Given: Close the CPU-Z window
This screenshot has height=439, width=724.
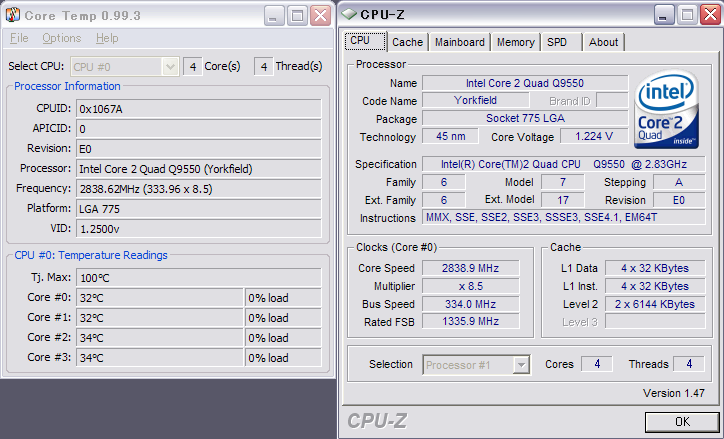Looking at the screenshot, I should [x=710, y=15].
